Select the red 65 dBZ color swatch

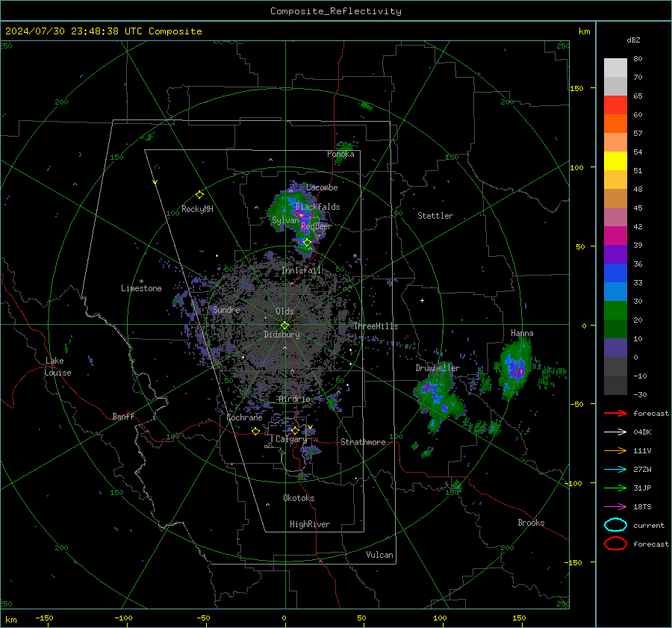[615, 105]
